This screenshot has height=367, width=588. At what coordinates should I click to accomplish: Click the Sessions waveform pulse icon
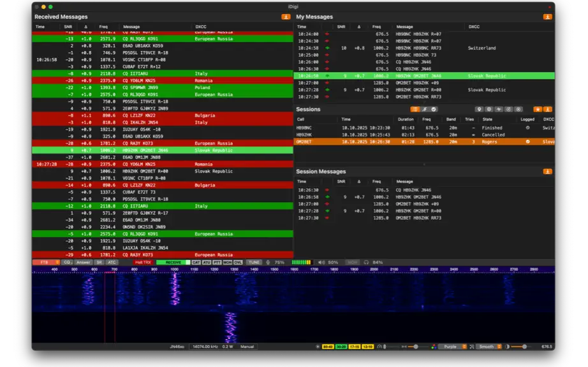pyautogui.click(x=499, y=110)
